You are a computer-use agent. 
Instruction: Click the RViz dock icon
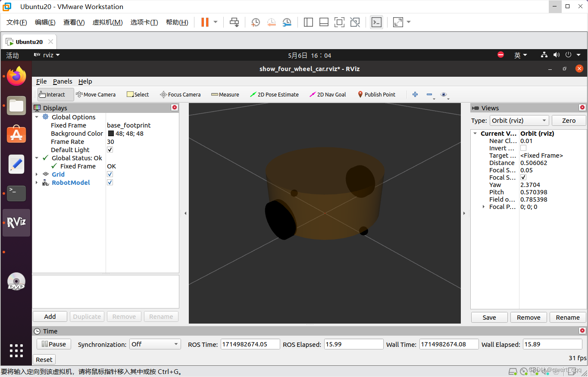coord(16,222)
